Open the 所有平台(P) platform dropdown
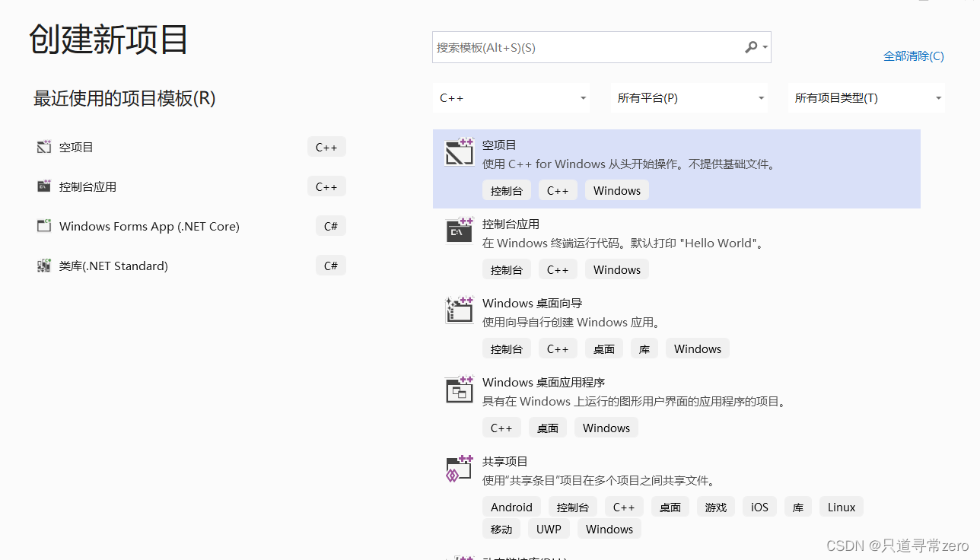 pos(689,98)
